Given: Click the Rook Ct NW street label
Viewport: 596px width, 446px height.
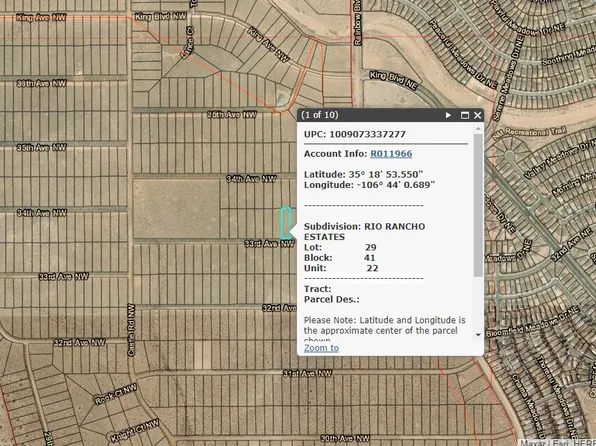Looking at the screenshot, I should (116, 395).
